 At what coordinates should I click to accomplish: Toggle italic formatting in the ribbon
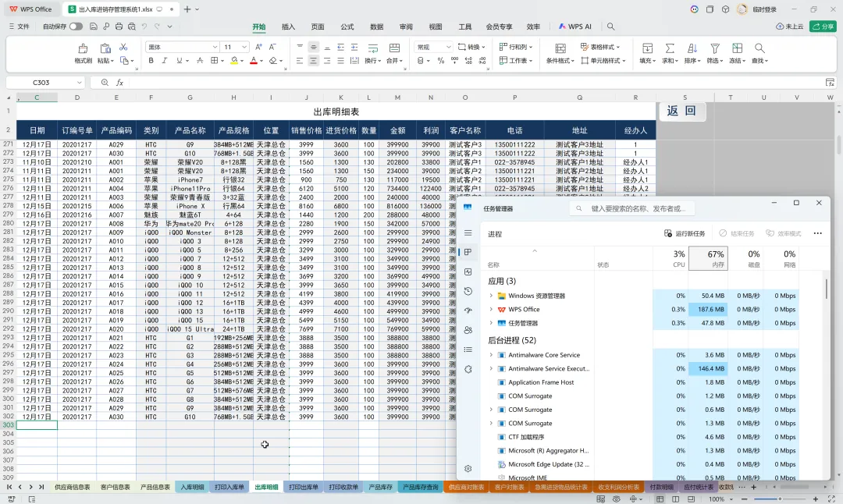click(x=165, y=61)
